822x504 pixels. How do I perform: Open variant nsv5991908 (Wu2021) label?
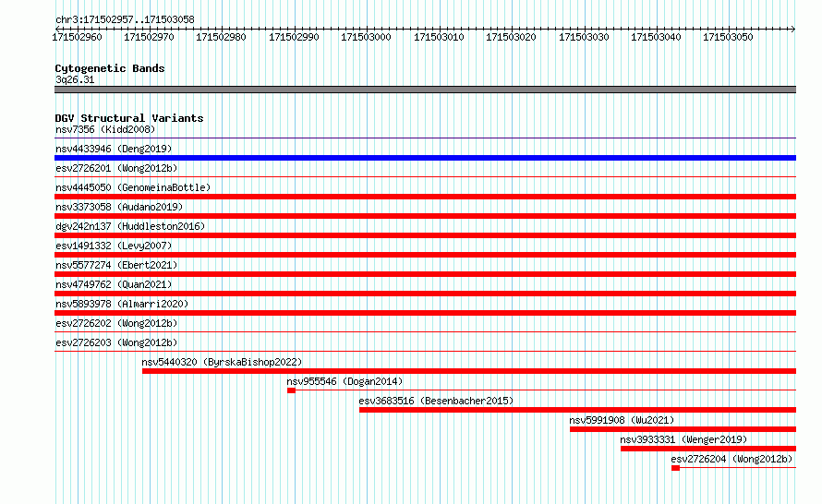[x=622, y=420]
